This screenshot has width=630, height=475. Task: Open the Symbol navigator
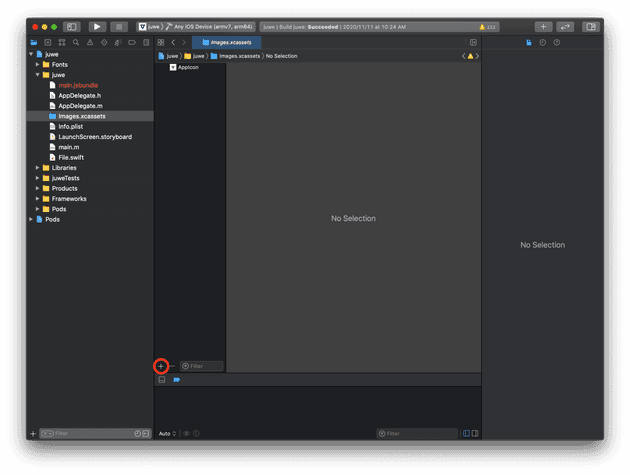[61, 43]
